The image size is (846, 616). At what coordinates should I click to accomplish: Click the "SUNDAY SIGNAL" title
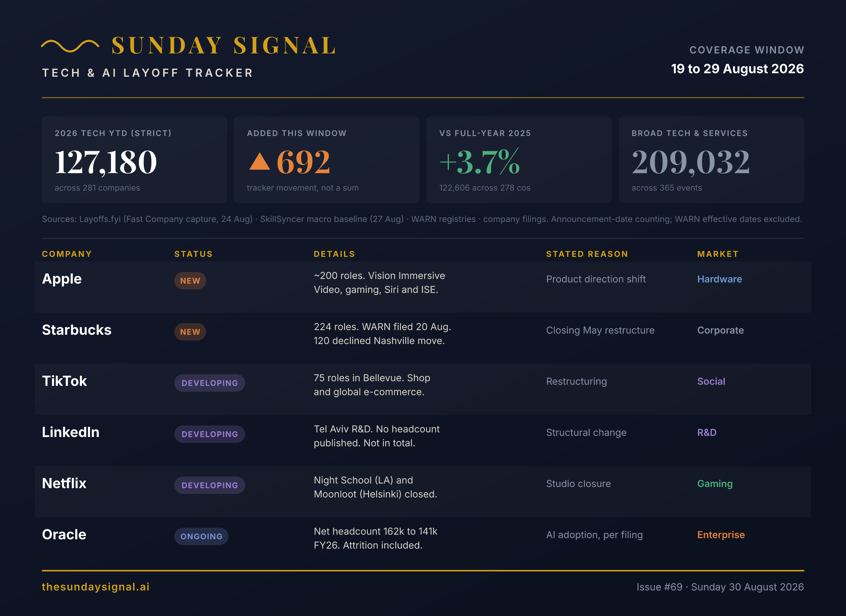click(224, 46)
